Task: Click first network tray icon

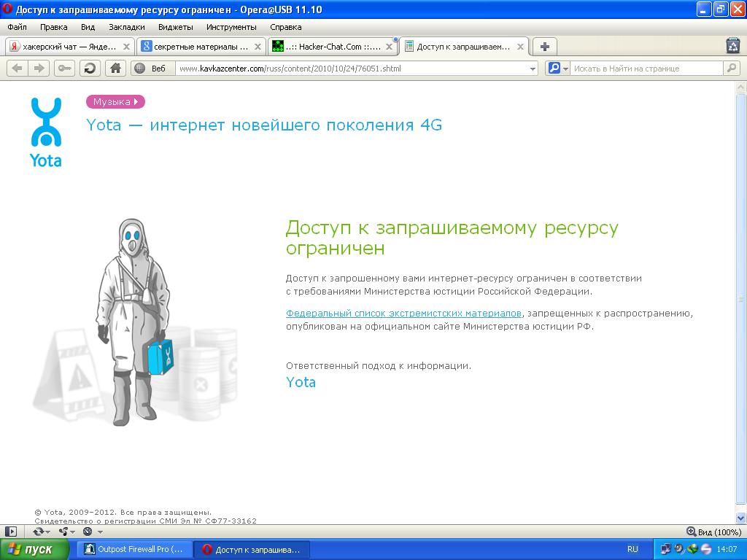Action: 665,549
